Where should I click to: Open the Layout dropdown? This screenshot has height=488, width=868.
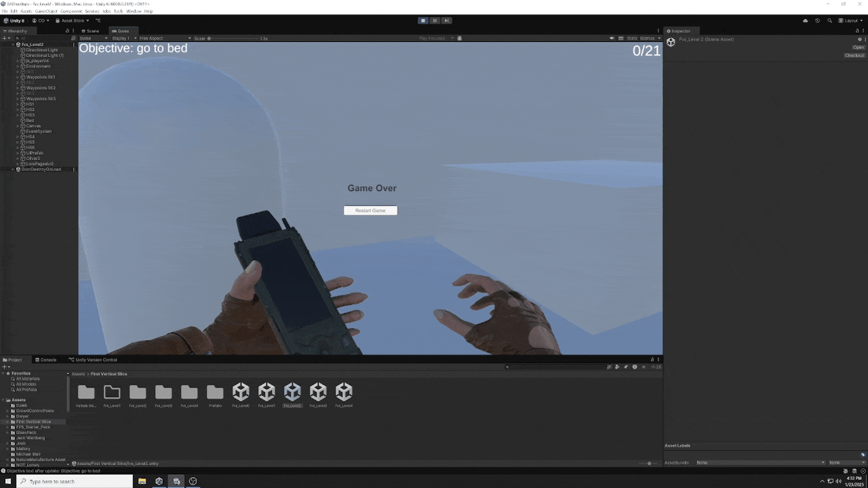tap(851, 21)
